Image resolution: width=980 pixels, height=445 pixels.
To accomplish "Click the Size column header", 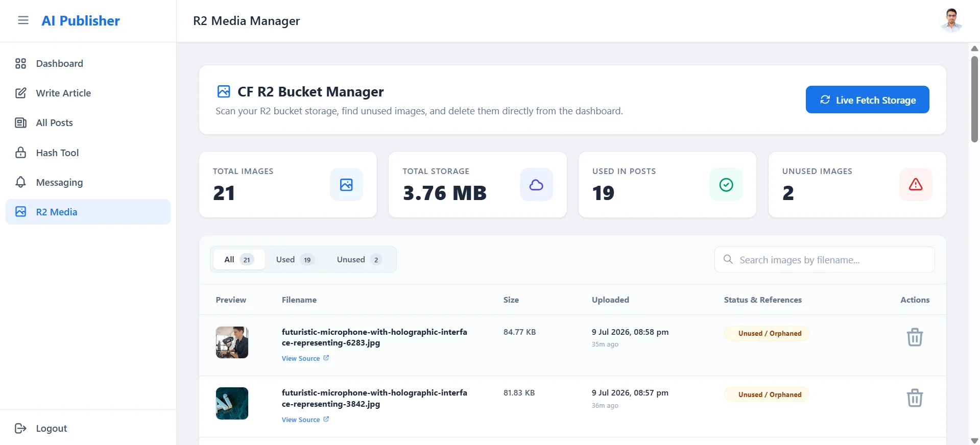I will tap(511, 300).
